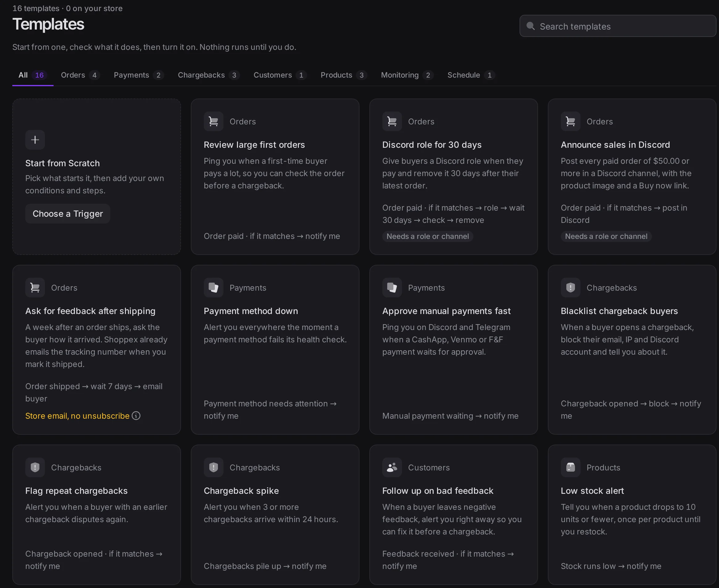Viewport: 719px width, 588px height.
Task: Select the All tab
Action: click(33, 75)
